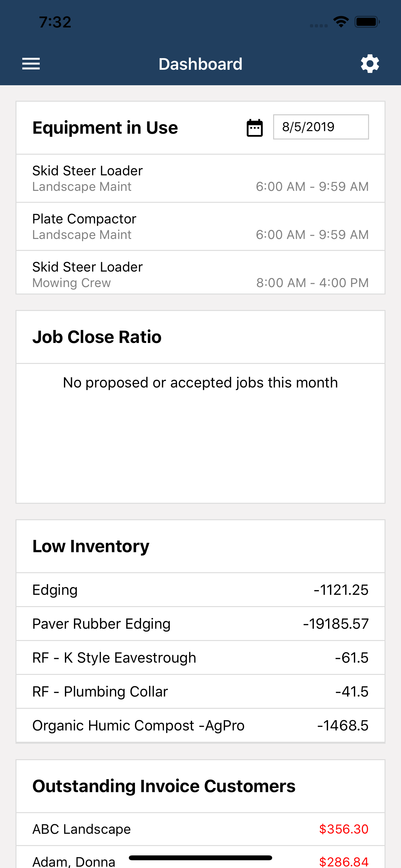Open Skid Steer Loader Mowing Crew entry
Image resolution: width=401 pixels, height=868 pixels.
pos(200,272)
